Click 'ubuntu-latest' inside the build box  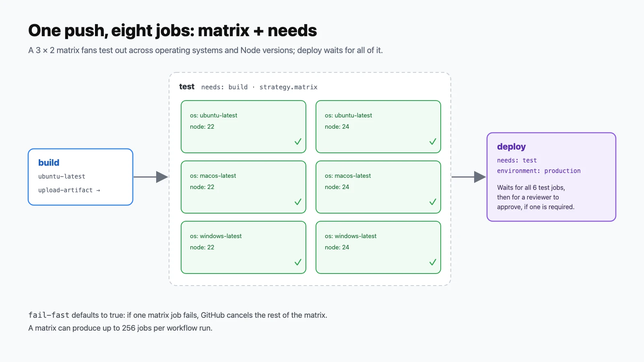tap(62, 177)
